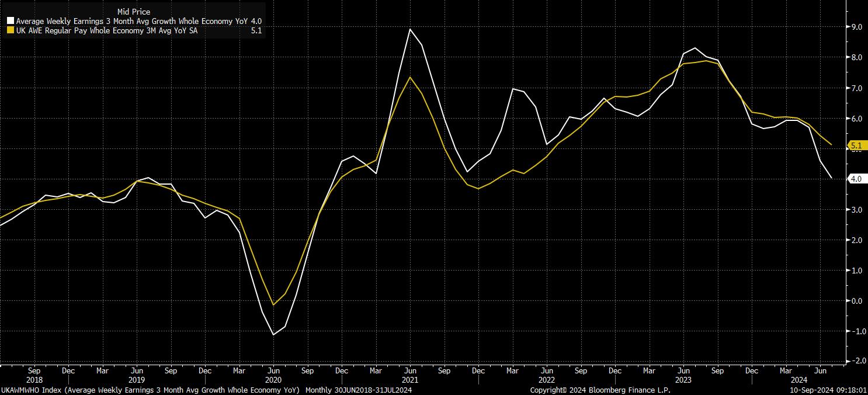868x395 pixels.
Task: Click legend text 'Average Weekly Earnings 3 Month Avg Growth Whole Economy YoY'
Action: (132, 22)
